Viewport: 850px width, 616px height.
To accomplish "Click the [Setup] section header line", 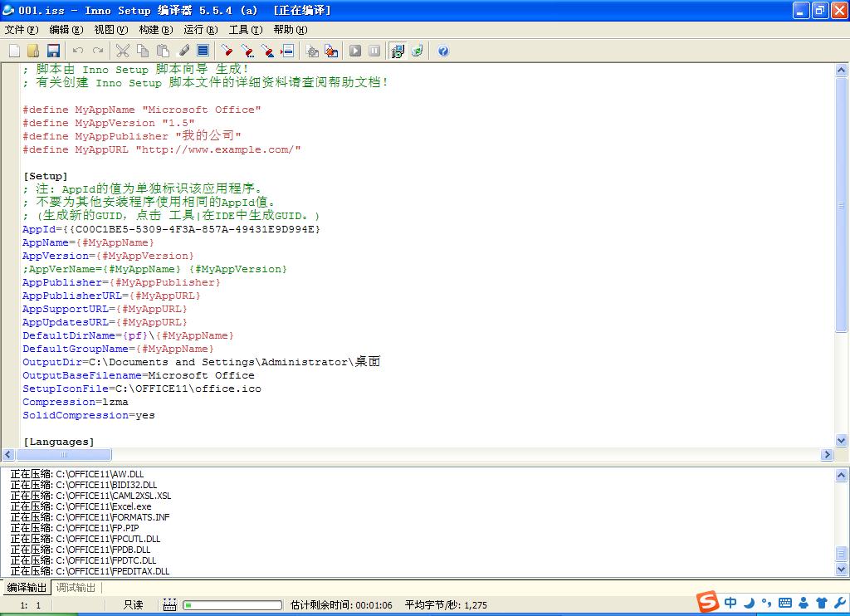I will click(46, 176).
